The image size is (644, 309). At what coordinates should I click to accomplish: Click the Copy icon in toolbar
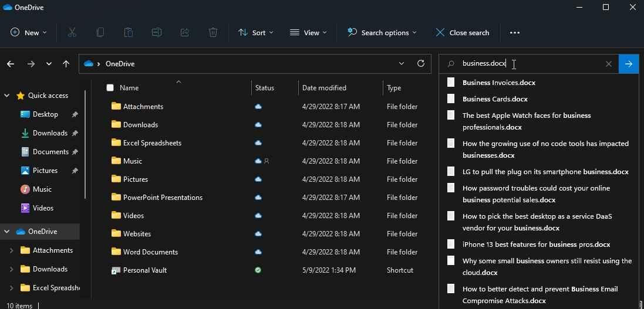(x=100, y=32)
